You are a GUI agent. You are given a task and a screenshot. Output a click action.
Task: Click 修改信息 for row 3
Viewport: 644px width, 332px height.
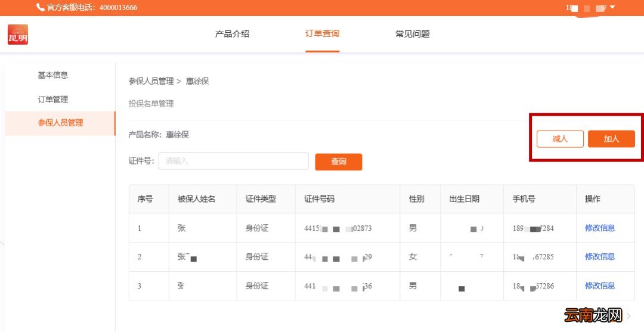pos(600,286)
